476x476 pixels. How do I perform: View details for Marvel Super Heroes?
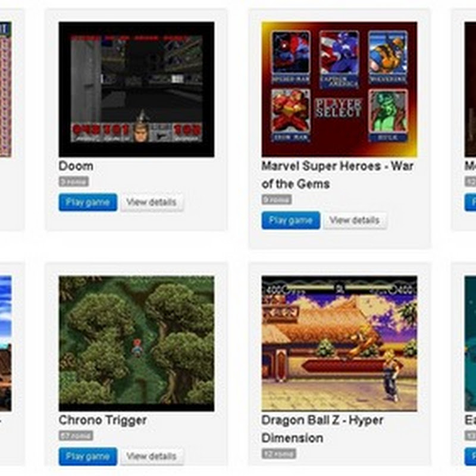(x=355, y=220)
